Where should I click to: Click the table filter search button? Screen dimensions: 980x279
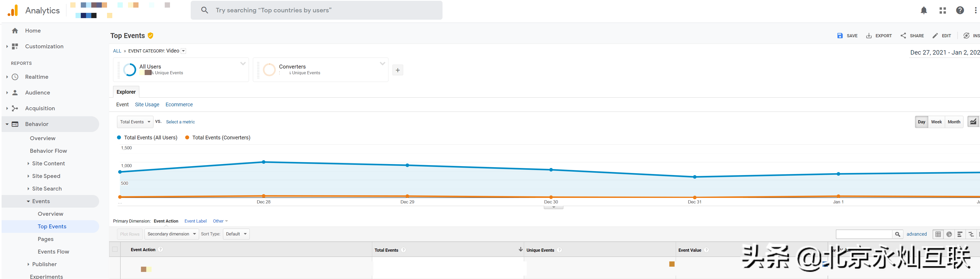tap(897, 234)
